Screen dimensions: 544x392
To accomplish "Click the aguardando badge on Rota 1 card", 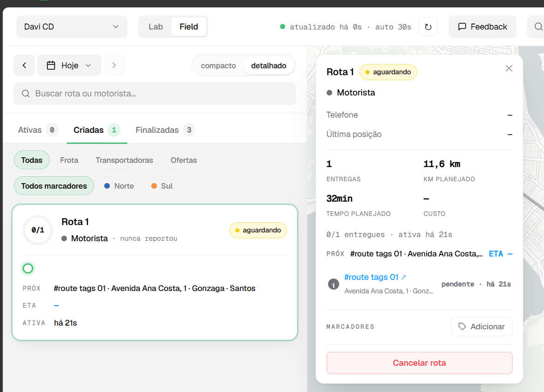I will 258,230.
